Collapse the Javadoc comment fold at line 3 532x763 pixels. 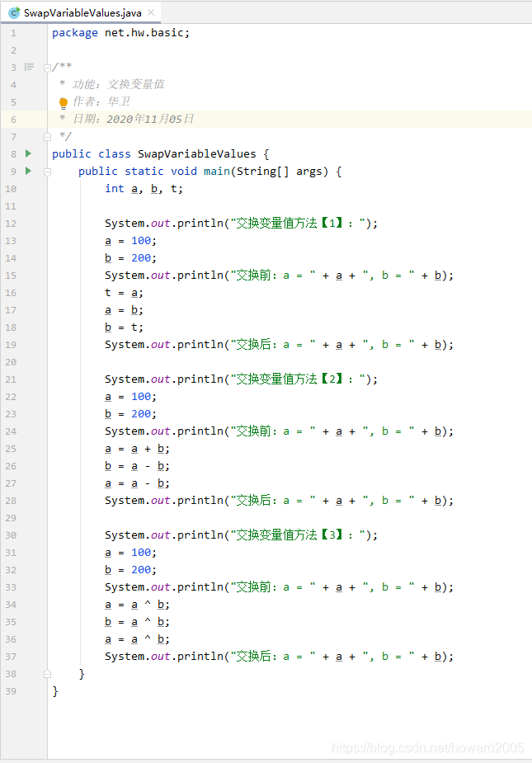pos(47,68)
